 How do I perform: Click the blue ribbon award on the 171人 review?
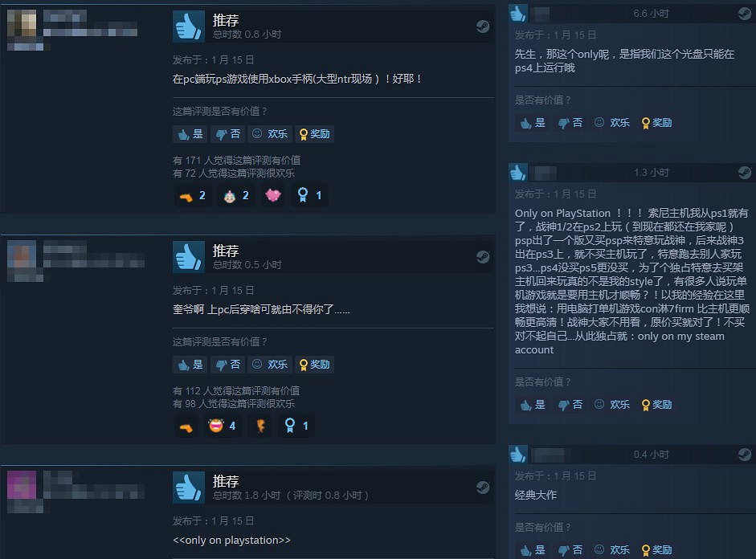309,195
